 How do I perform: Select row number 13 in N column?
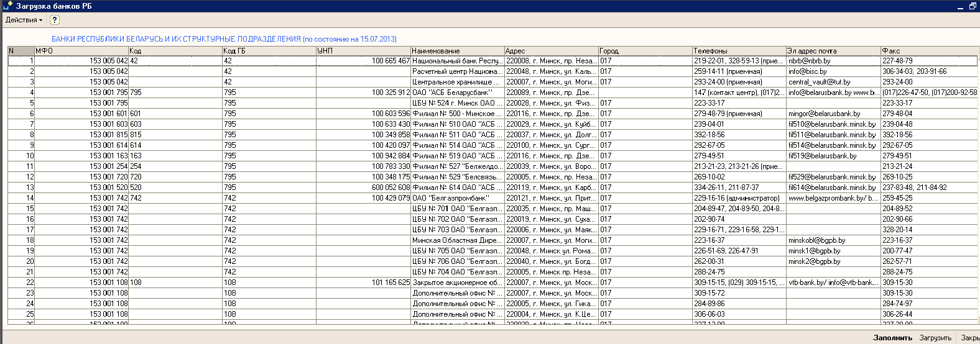pyautogui.click(x=21, y=188)
